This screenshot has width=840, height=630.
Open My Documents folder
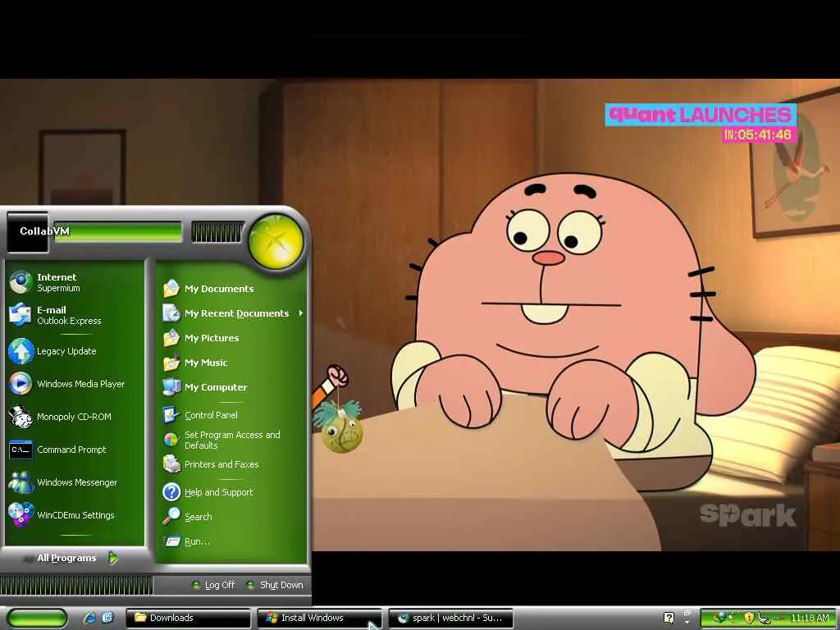pyautogui.click(x=232, y=289)
